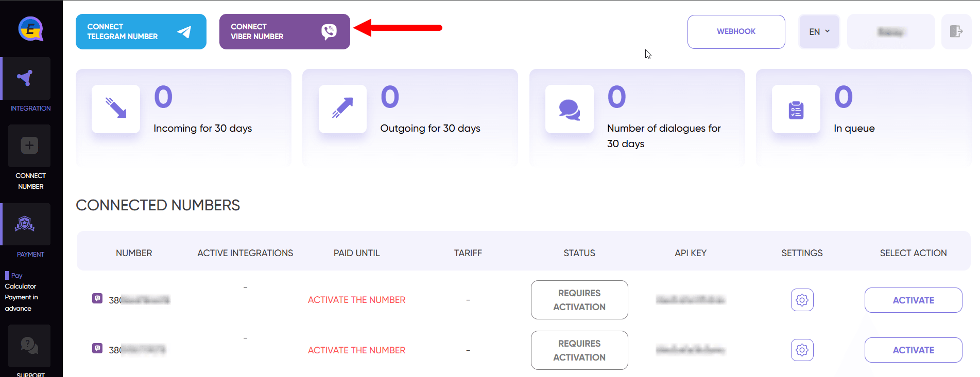980x377 pixels.
Task: Click the Connect Number plus icon
Action: click(x=29, y=146)
